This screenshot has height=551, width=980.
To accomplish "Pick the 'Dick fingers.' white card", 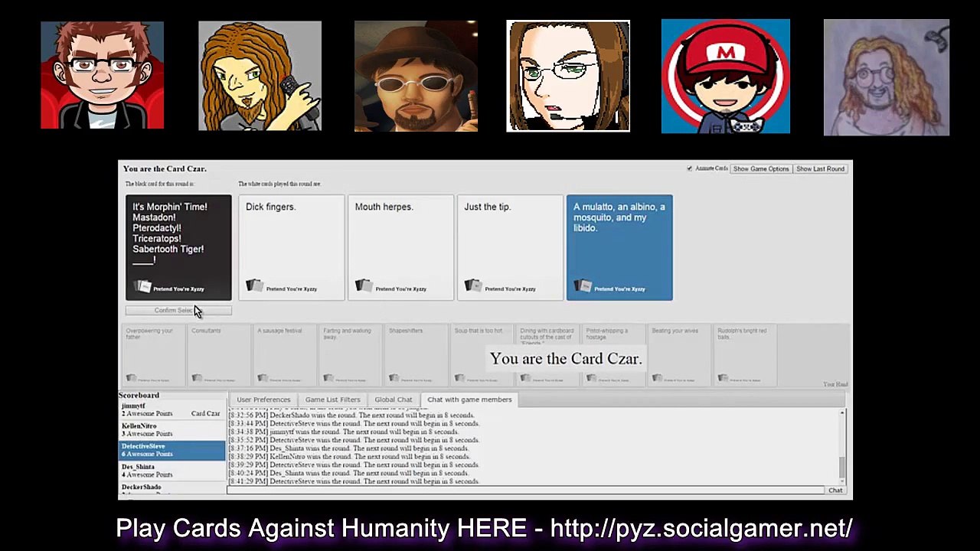I will click(x=291, y=247).
